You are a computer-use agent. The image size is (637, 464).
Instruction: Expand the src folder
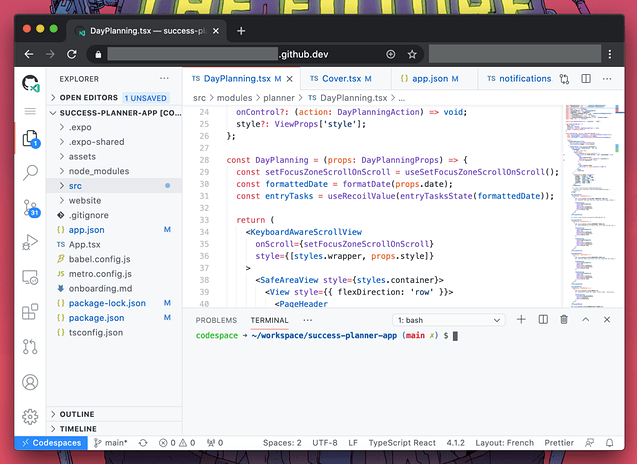pos(115,186)
